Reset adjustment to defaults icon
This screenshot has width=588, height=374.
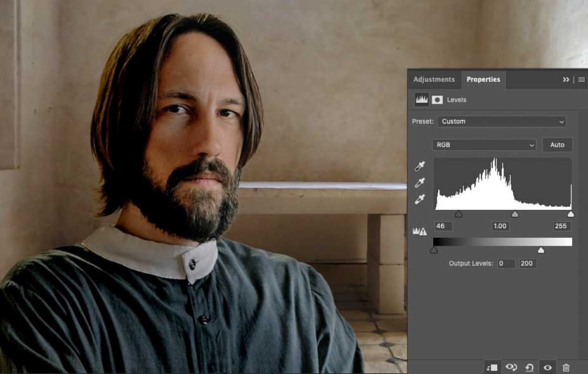530,367
